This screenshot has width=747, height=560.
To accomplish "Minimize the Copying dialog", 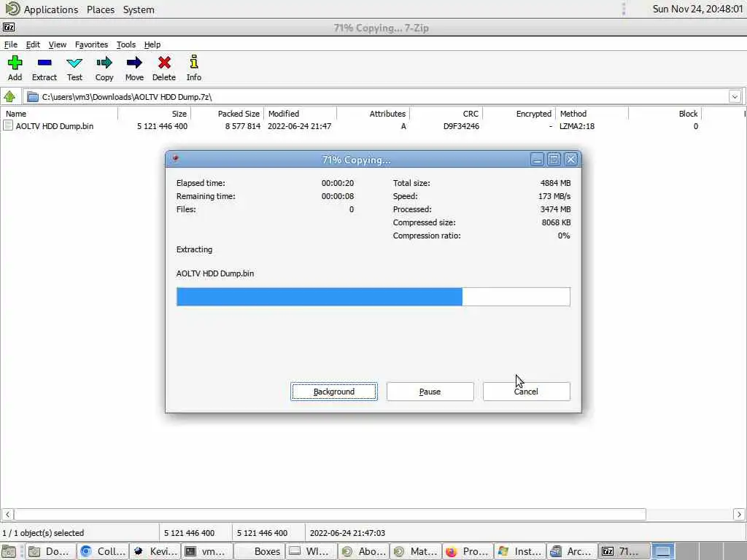I will tap(537, 160).
